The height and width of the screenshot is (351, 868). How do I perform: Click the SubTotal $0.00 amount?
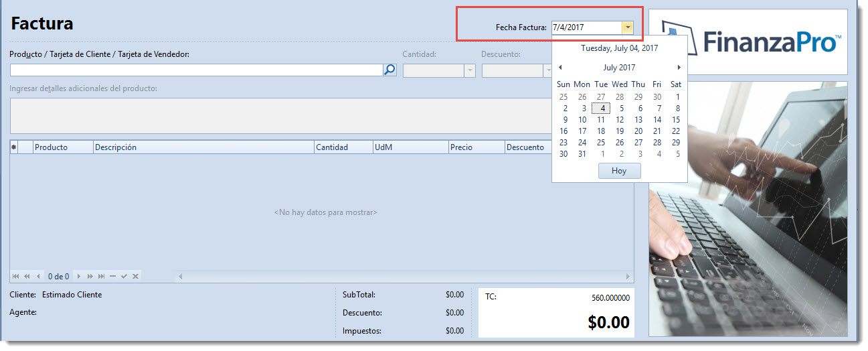(x=454, y=294)
